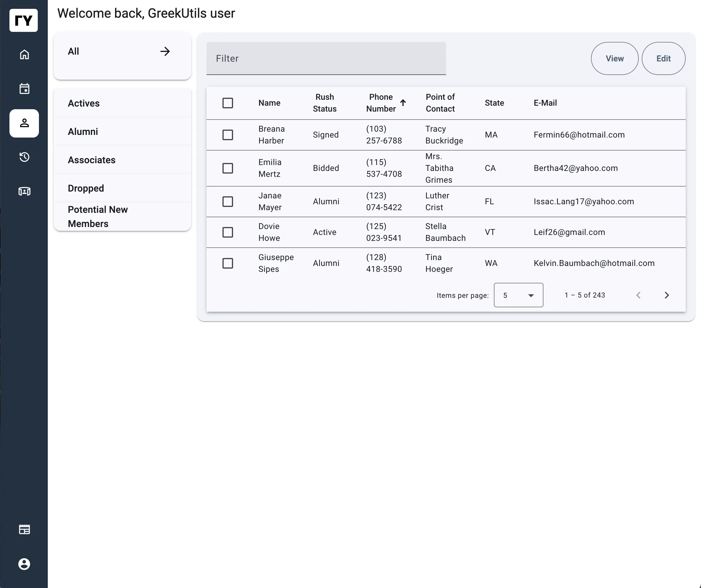Select the Associates category
The width and height of the screenshot is (701, 588).
(122, 160)
